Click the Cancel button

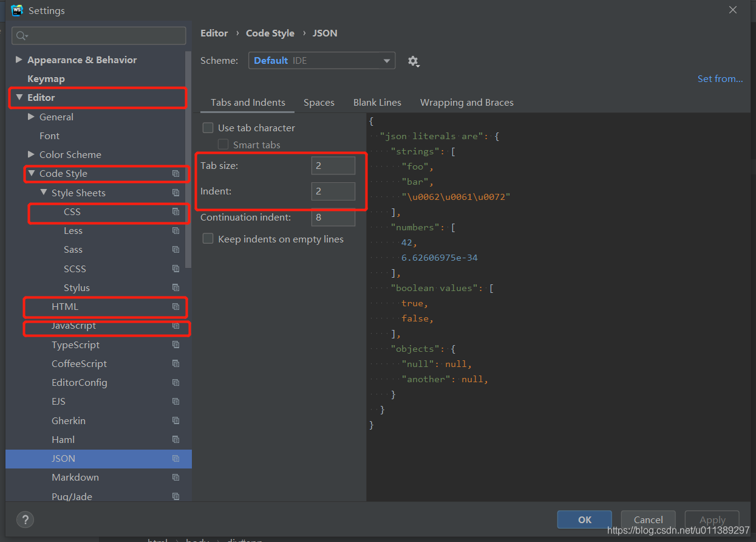tap(648, 520)
